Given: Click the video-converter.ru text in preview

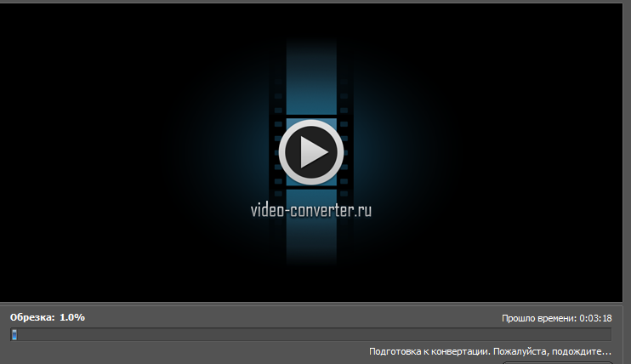Looking at the screenshot, I should point(311,210).
